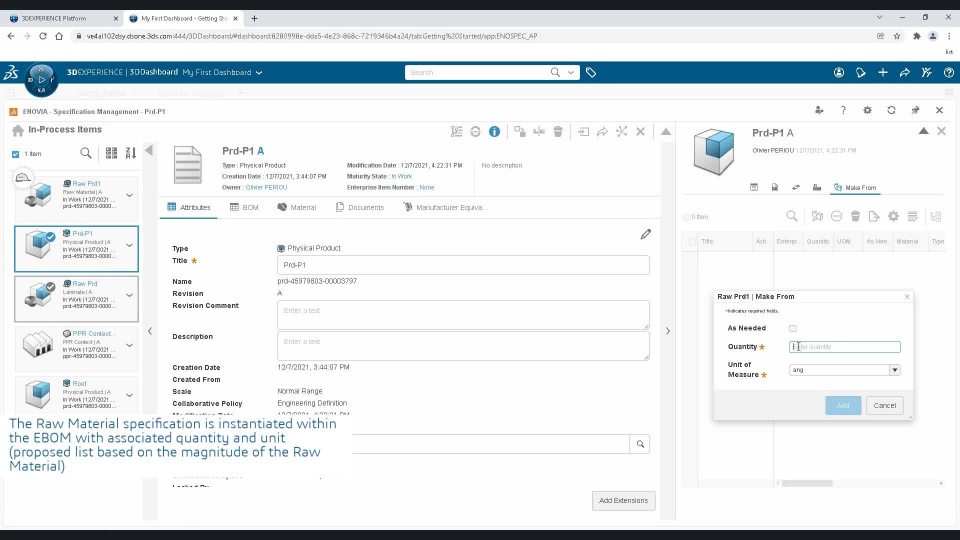The width and height of the screenshot is (960, 540).
Task: Open the user profile icon in top bar
Action: click(x=839, y=72)
